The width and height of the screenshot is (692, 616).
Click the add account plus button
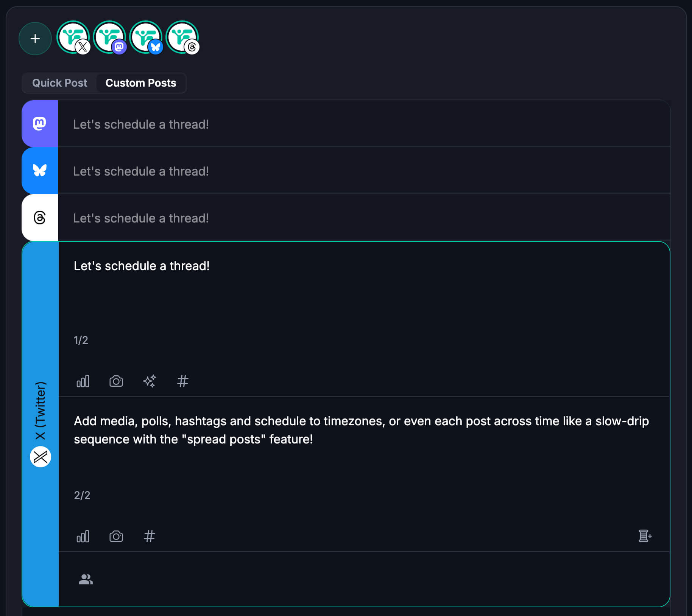click(x=35, y=39)
